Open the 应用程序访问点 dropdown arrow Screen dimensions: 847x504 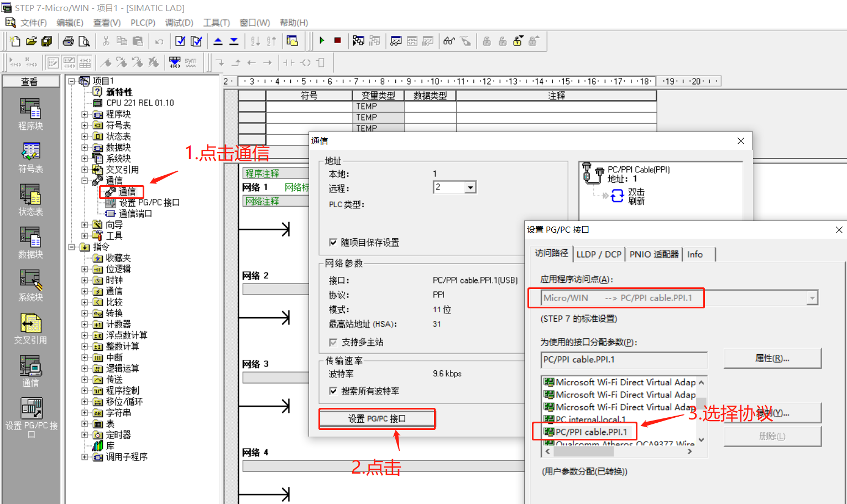812,298
